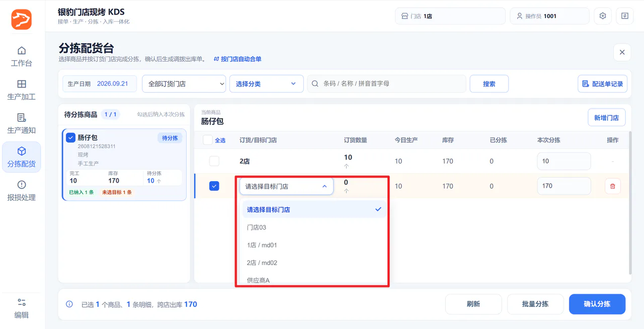Click the 生产日期 2026.09.21 date field

99,84
